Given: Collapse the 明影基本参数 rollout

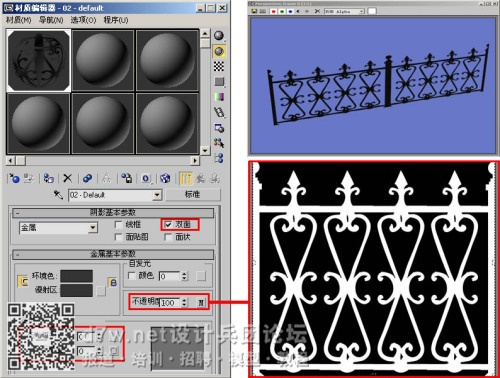Looking at the screenshot, I should coord(113,212).
